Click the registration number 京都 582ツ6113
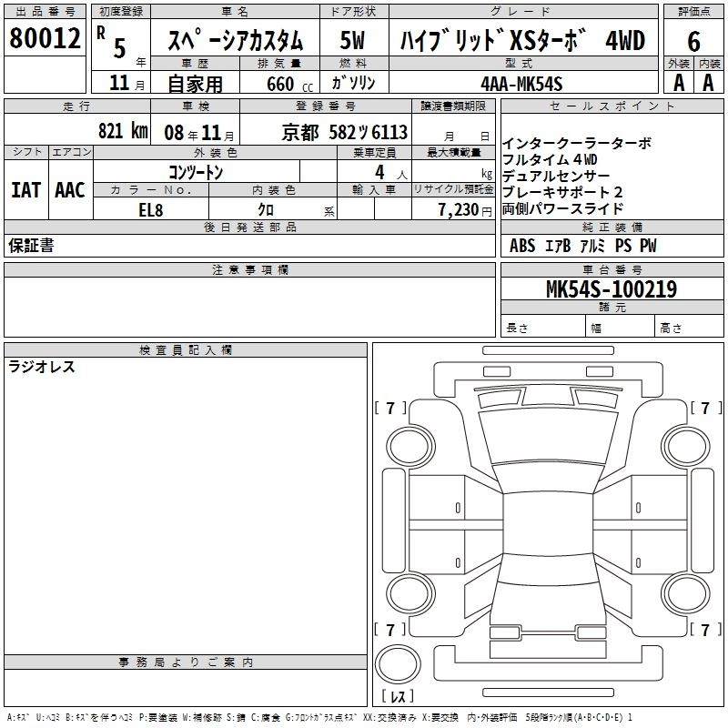The height and width of the screenshot is (728, 728). click(x=343, y=131)
